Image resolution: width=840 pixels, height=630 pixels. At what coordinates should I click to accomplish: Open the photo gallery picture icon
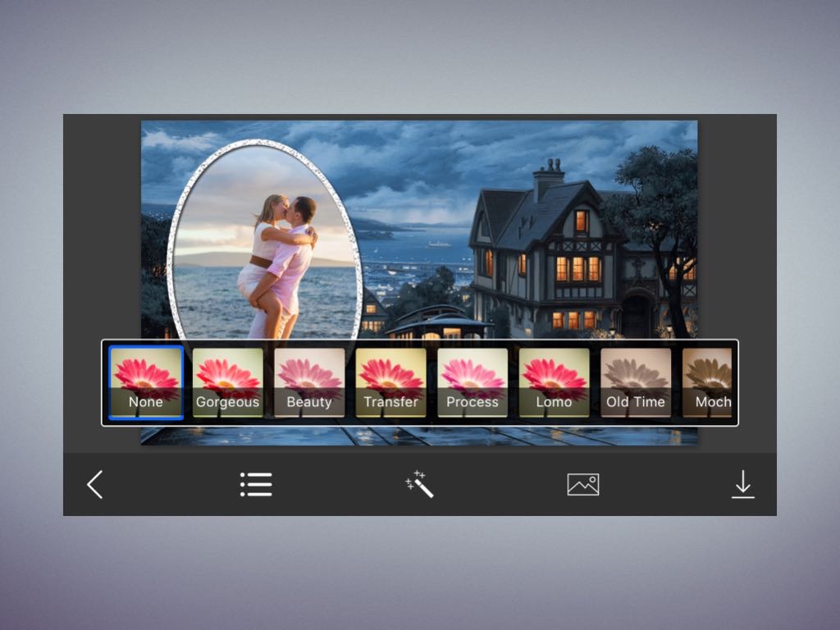582,485
